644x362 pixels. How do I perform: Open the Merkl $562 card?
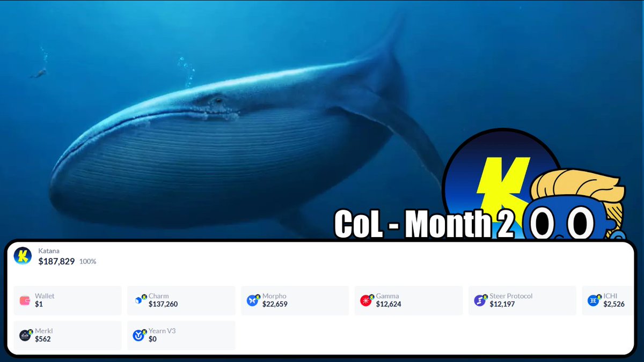[68, 335]
